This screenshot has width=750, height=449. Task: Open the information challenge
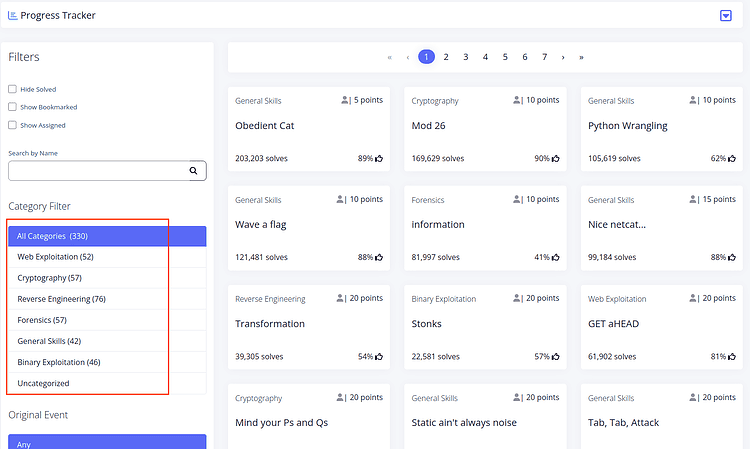[485, 228]
